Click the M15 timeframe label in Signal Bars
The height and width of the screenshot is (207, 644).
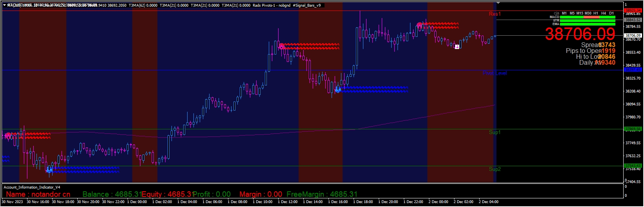click(x=580, y=13)
